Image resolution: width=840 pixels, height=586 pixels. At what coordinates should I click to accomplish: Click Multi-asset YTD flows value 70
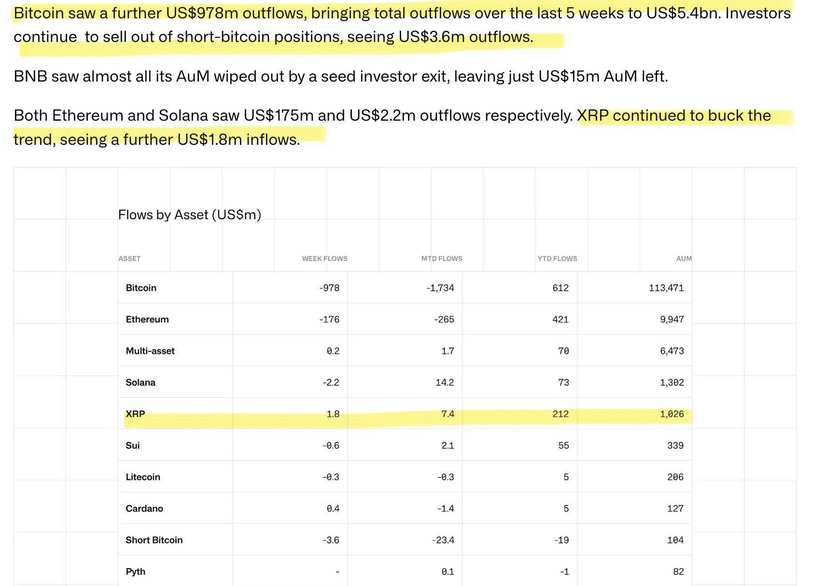pos(563,351)
